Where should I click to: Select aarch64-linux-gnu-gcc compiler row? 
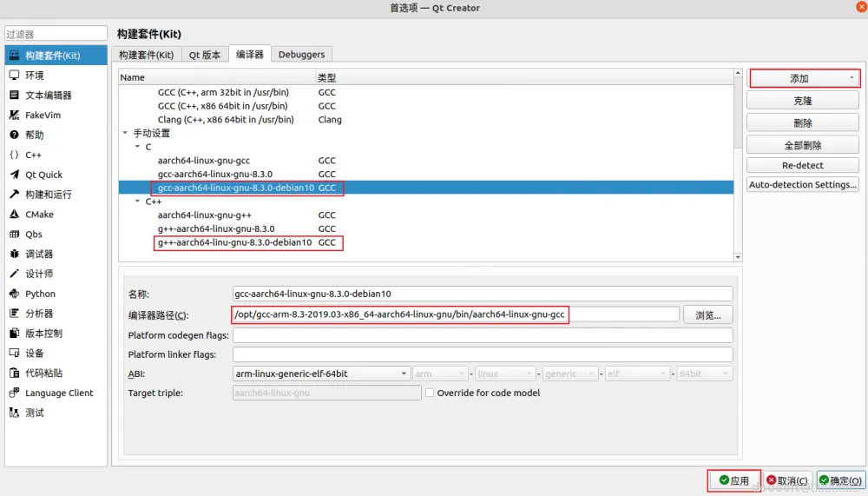coord(426,161)
